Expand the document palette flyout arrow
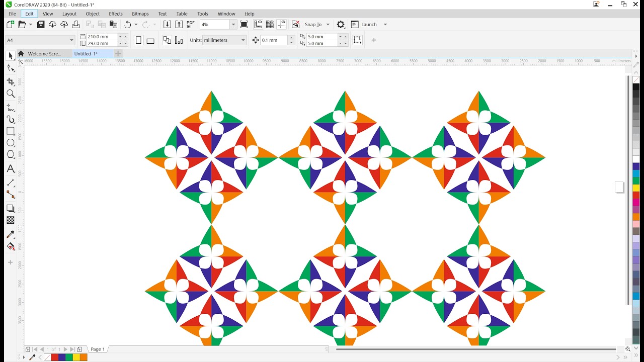Viewport: 644px width, 362px height. click(x=24, y=357)
